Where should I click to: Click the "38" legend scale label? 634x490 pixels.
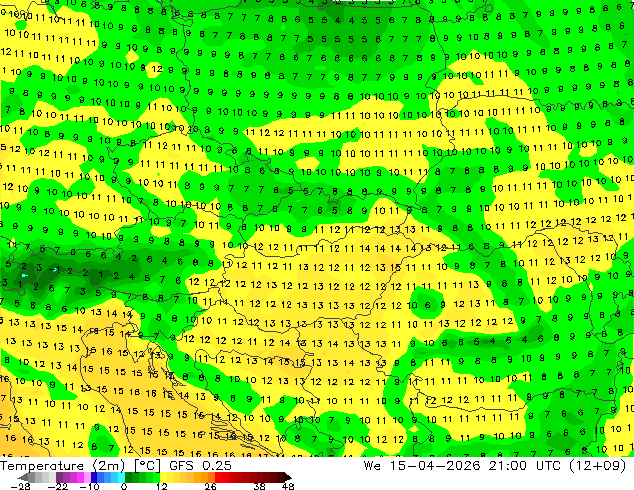click(259, 486)
